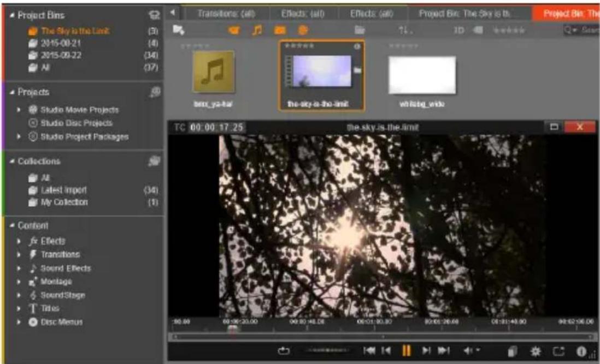Image resolution: width=600 pixels, height=364 pixels.
Task: Collapse the Collections section
Action: click(12, 161)
